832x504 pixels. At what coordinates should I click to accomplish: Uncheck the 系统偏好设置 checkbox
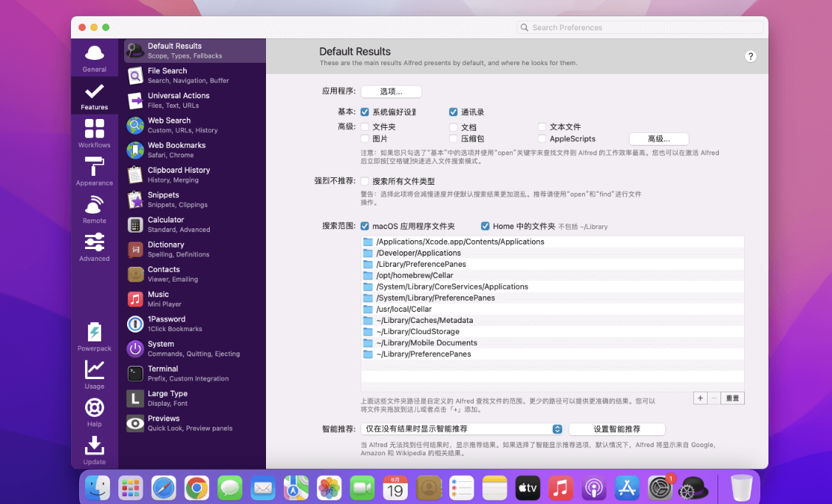coord(364,112)
